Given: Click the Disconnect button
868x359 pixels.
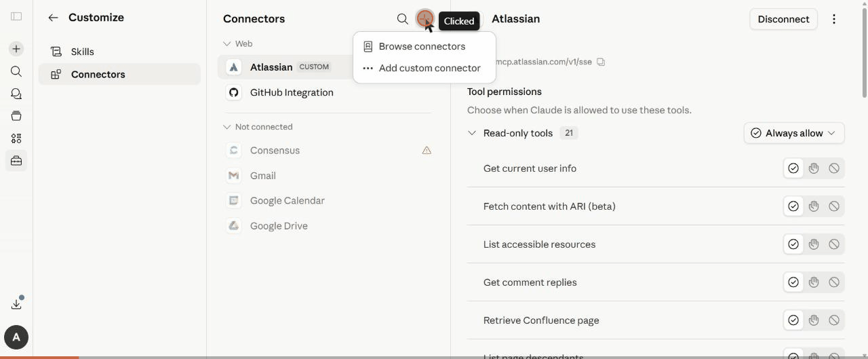Looking at the screenshot, I should (x=783, y=19).
